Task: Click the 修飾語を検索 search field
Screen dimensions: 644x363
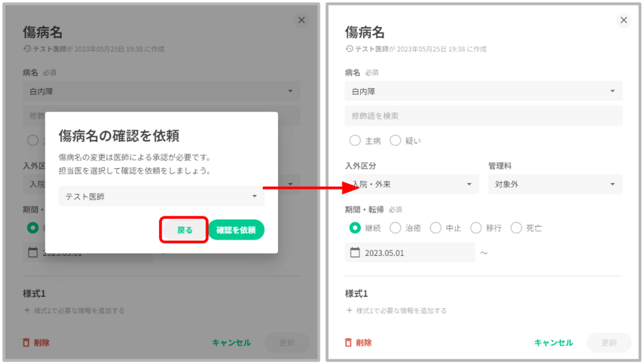Action: (x=483, y=116)
